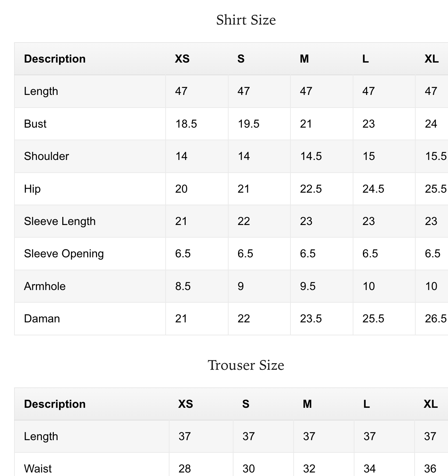This screenshot has height=476, width=448.
Task: Select the Description header in shirt table
Action: 55,59
